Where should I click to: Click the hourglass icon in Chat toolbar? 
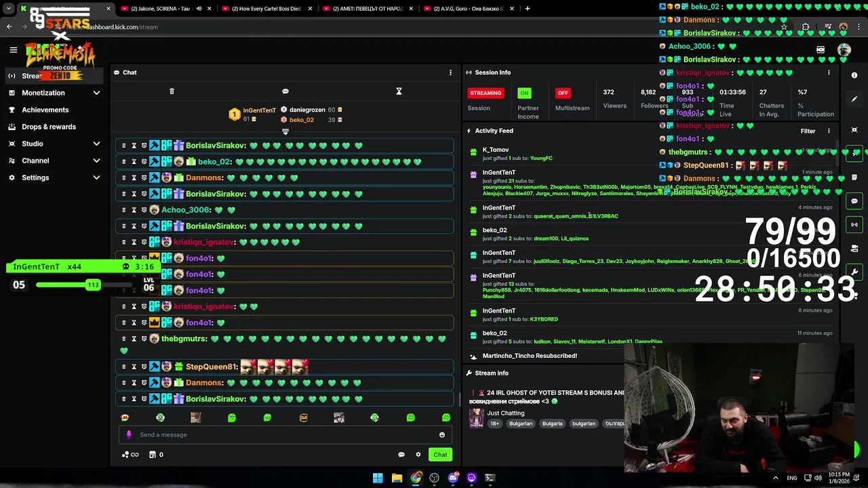click(x=399, y=91)
